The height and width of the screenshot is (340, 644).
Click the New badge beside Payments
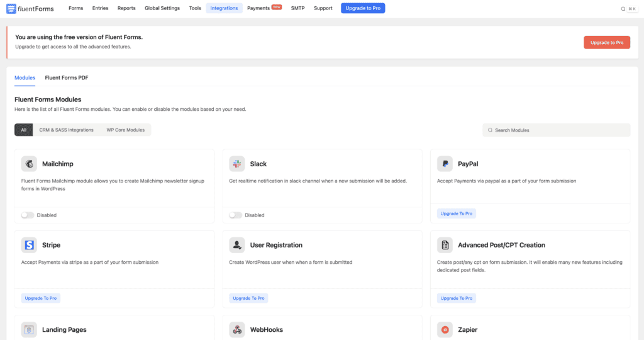[277, 6]
